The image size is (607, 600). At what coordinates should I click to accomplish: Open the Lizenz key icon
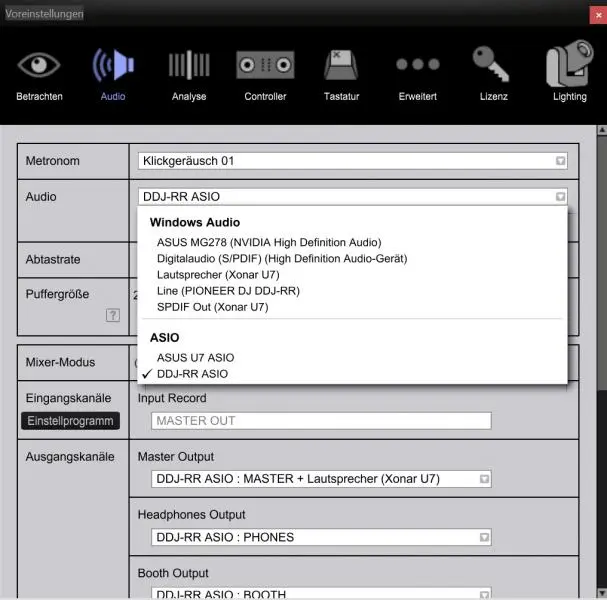[493, 66]
